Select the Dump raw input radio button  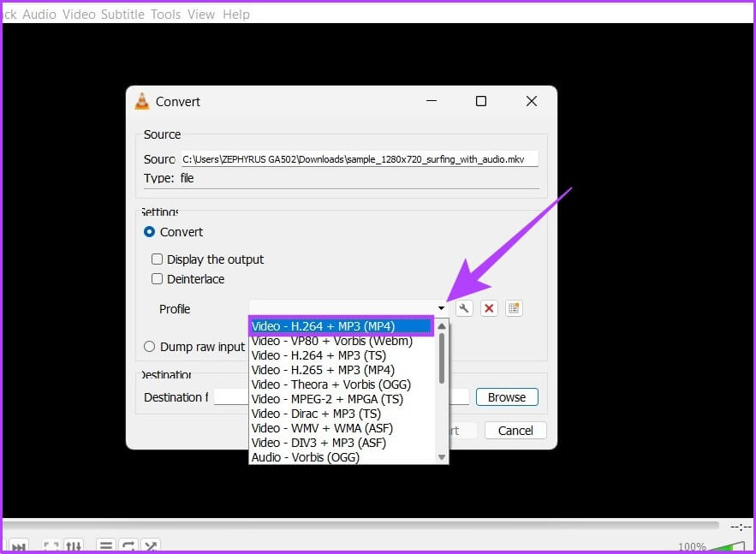pos(150,347)
